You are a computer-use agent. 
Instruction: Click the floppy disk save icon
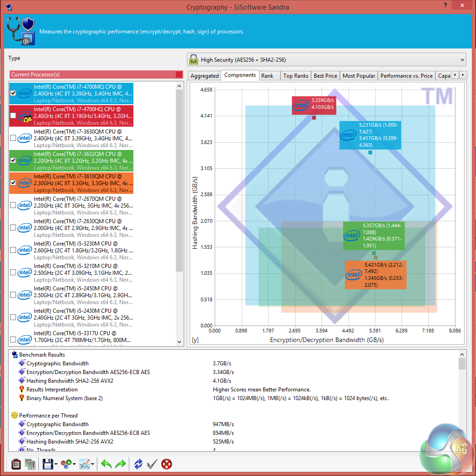click(x=48, y=464)
